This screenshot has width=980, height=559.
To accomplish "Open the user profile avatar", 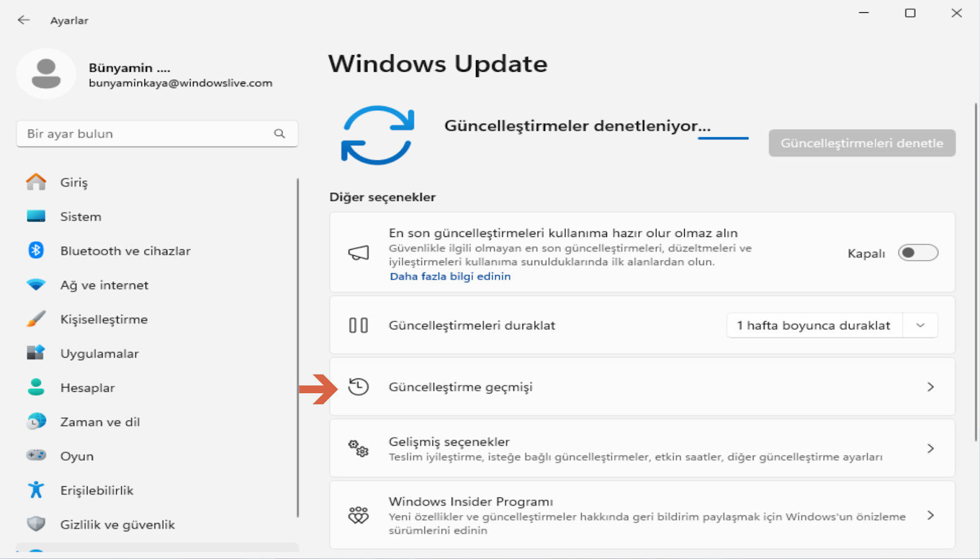I will (46, 73).
